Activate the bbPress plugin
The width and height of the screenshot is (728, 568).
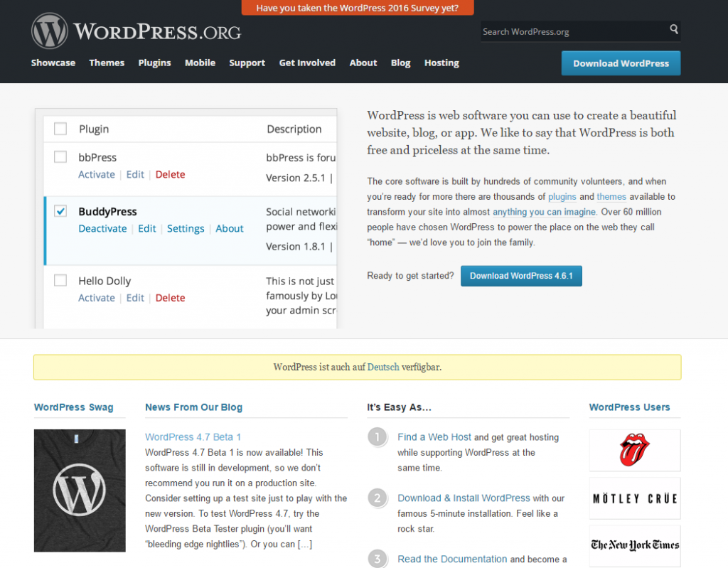(97, 175)
